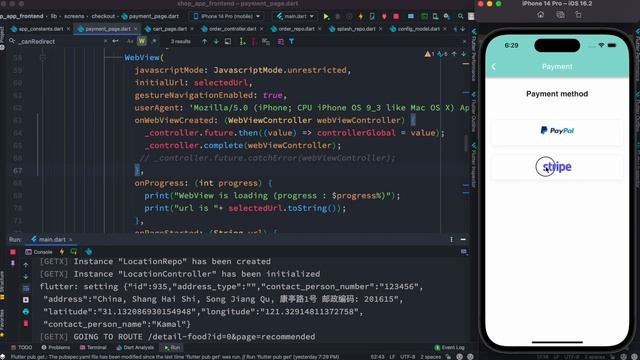Close the cart_page.dart tab
Image resolution: width=640 pixels, height=360 pixels.
193,29
